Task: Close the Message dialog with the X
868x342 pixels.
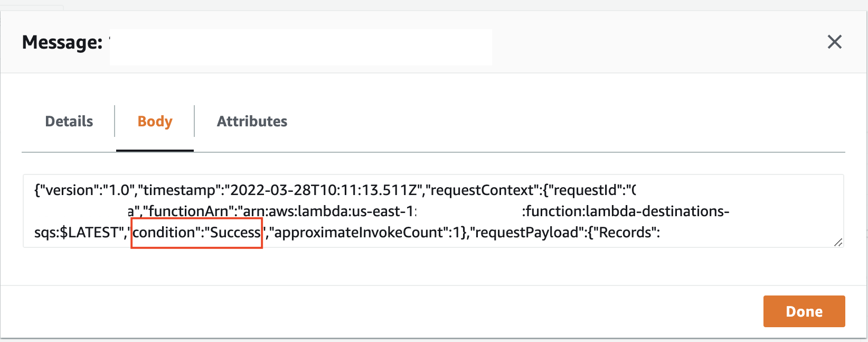Action: (x=835, y=42)
